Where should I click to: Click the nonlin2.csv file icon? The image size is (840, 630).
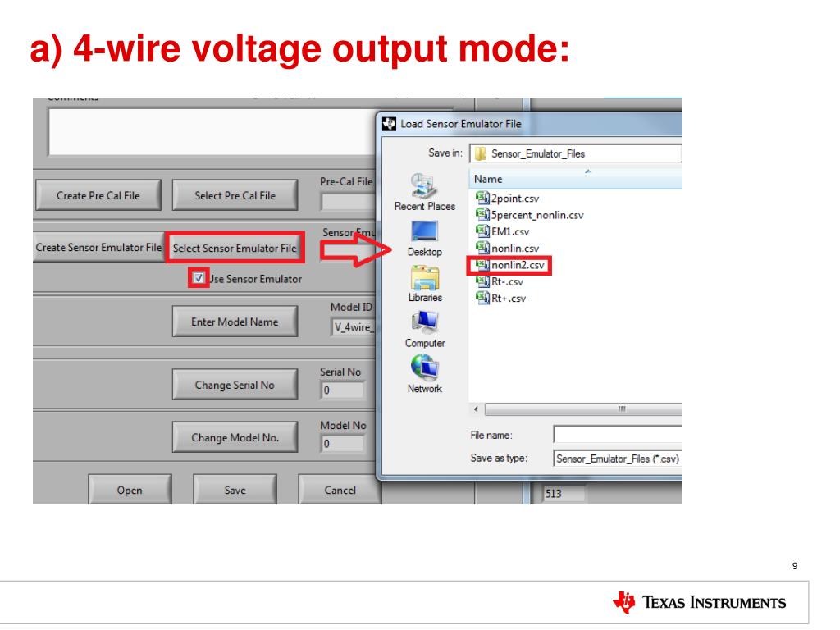(x=482, y=265)
